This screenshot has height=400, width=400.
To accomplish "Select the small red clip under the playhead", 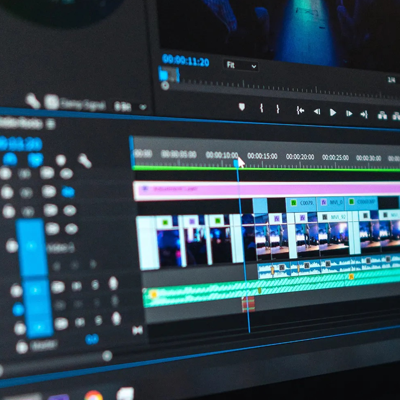I will [248, 304].
